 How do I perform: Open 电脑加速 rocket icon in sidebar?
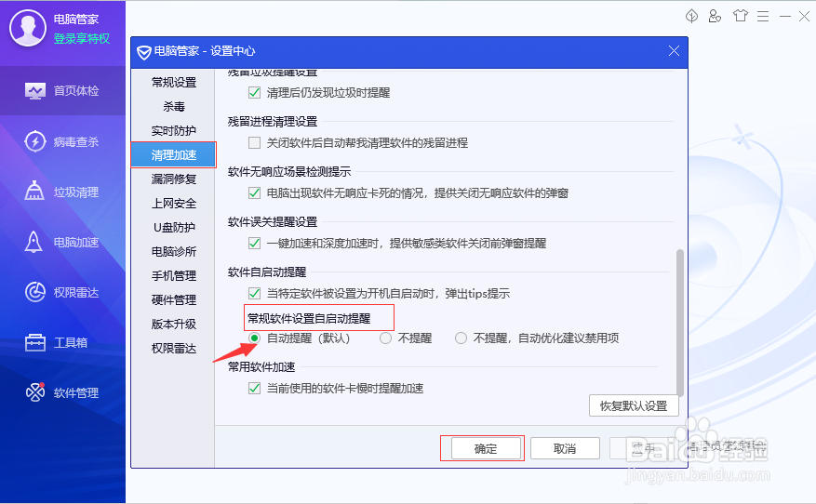click(33, 242)
